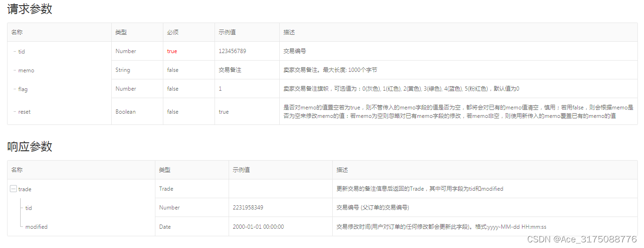Click the example value 1 for flag

tap(220, 89)
